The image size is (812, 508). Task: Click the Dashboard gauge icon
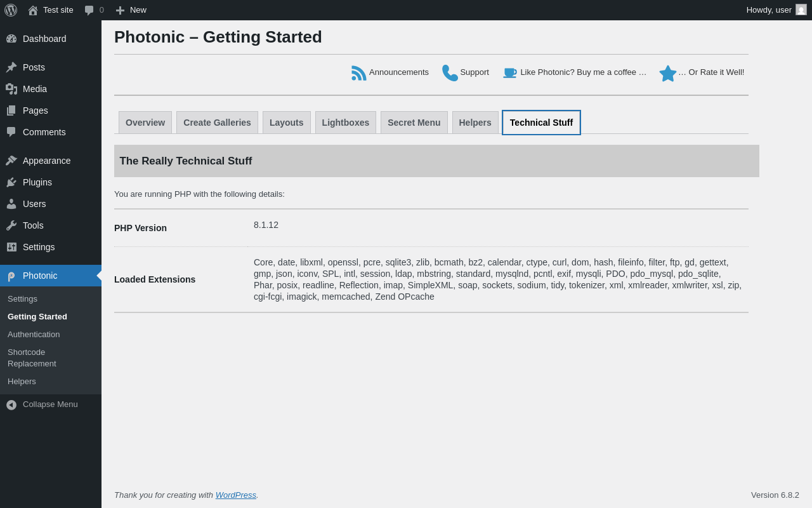(11, 39)
